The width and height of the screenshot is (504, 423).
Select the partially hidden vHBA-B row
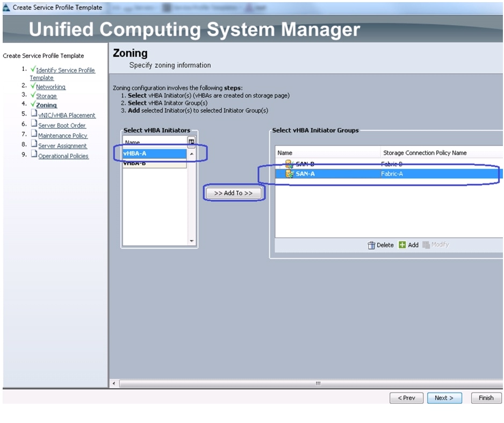pyautogui.click(x=155, y=163)
